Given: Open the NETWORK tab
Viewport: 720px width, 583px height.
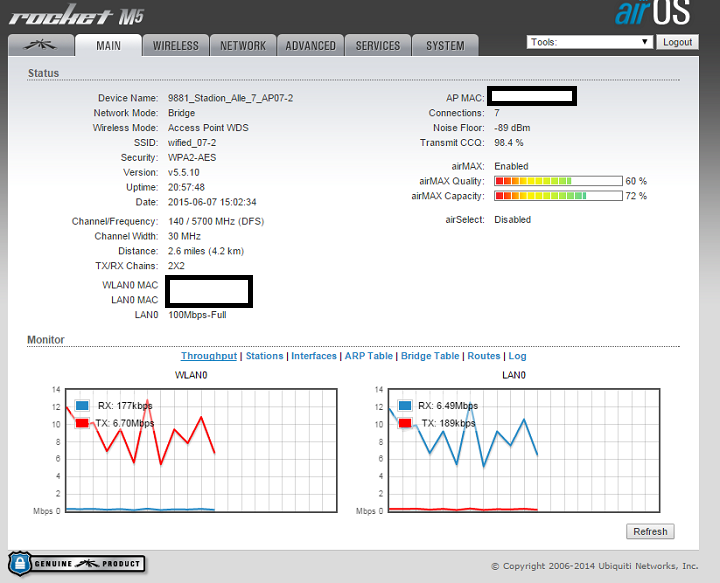Looking at the screenshot, I should click(243, 45).
